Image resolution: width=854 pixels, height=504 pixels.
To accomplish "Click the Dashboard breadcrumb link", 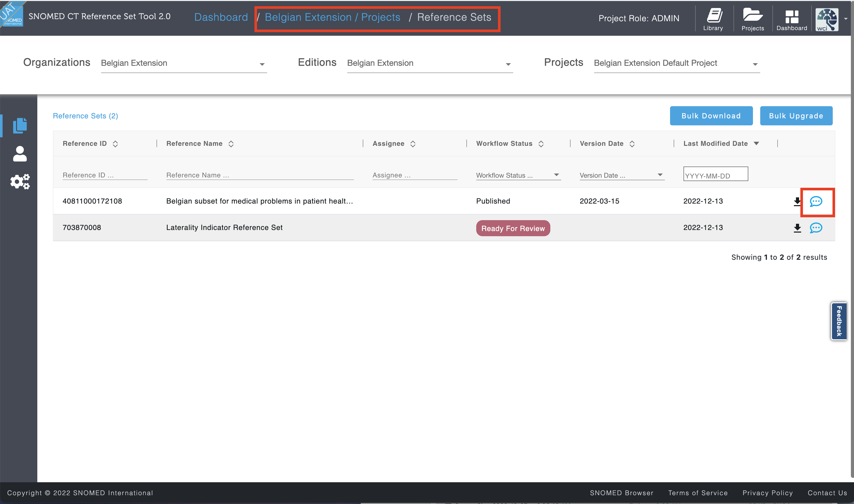I will click(221, 17).
